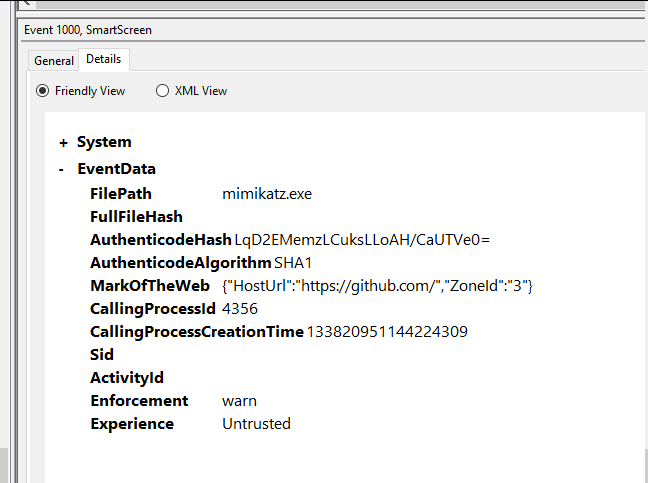Select the Details tab

coord(104,60)
